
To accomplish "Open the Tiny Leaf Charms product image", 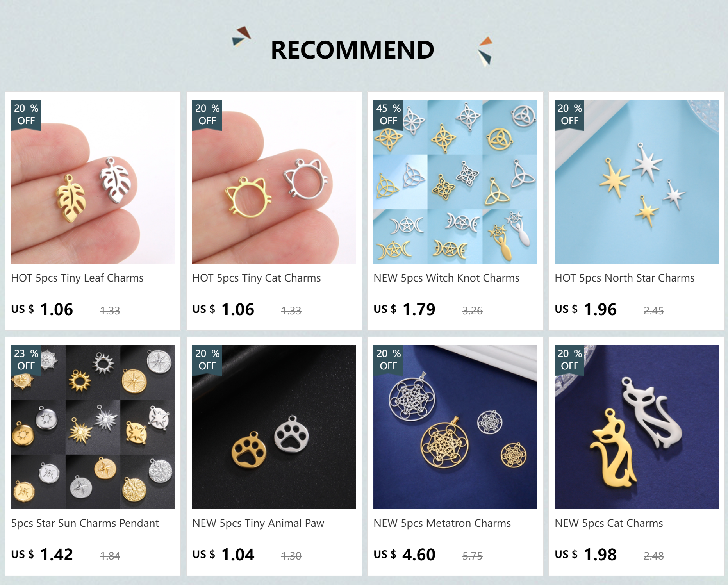I will pyautogui.click(x=93, y=182).
